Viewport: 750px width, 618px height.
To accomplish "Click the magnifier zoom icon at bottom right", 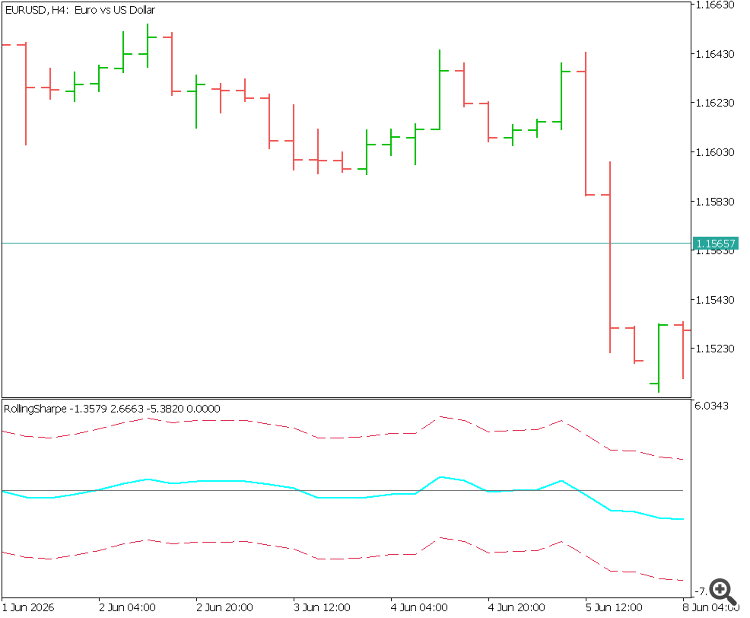I will tap(723, 592).
